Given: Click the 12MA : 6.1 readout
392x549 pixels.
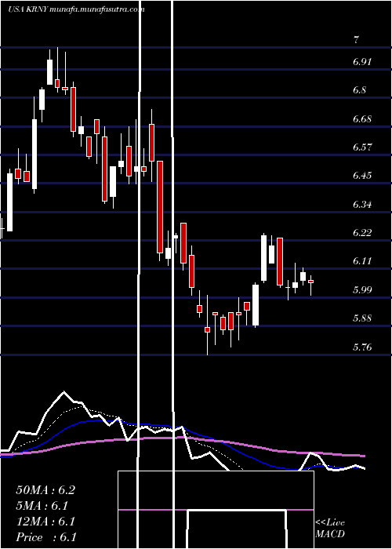Looking at the screenshot, I should tap(45, 522).
